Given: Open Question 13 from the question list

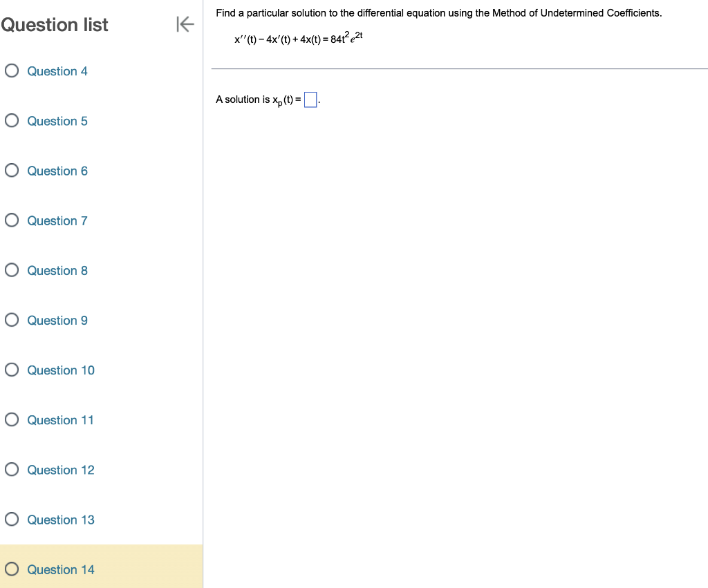Looking at the screenshot, I should tap(61, 519).
